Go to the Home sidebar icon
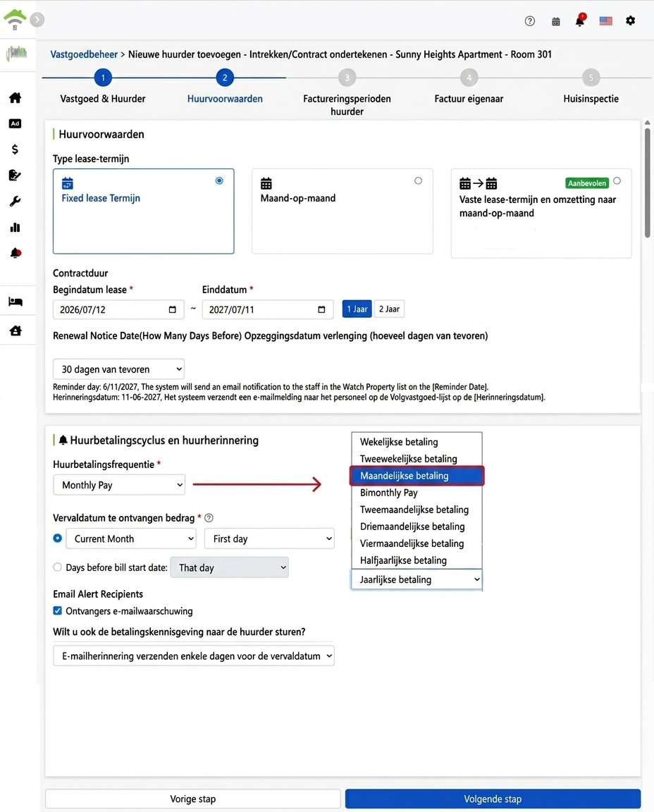 pyautogui.click(x=15, y=97)
